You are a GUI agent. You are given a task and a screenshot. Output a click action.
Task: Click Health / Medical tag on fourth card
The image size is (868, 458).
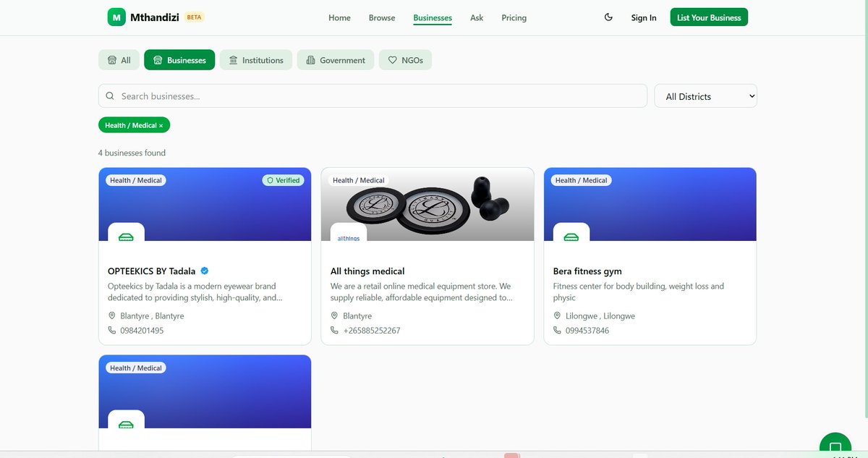[136, 368]
